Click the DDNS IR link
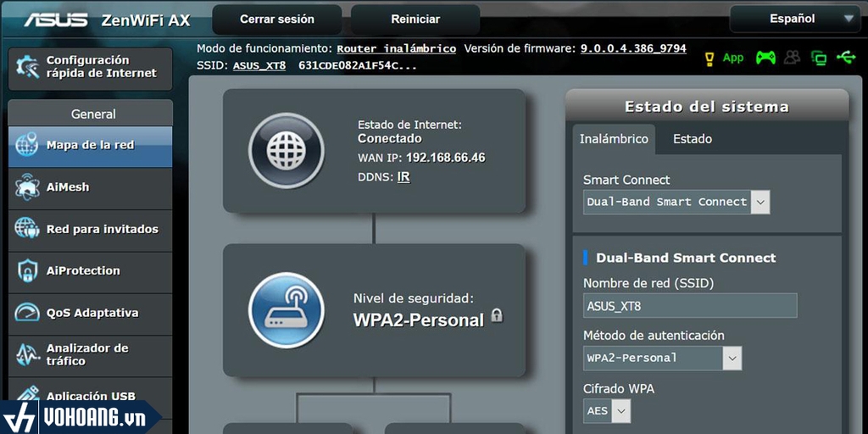The width and height of the screenshot is (868, 434). pyautogui.click(x=403, y=178)
